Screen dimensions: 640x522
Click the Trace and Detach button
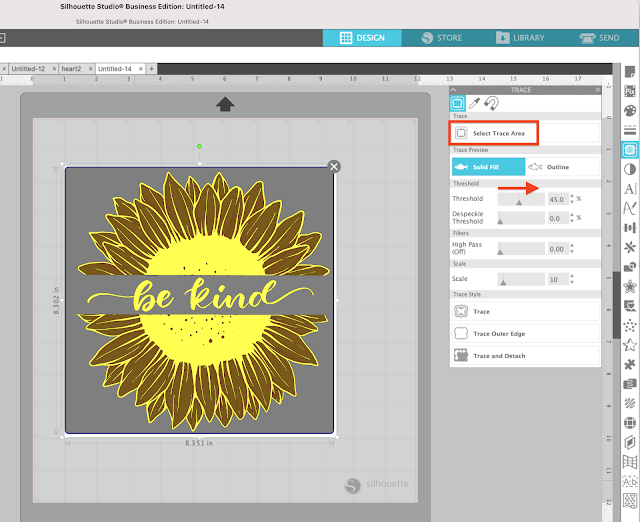pos(525,355)
